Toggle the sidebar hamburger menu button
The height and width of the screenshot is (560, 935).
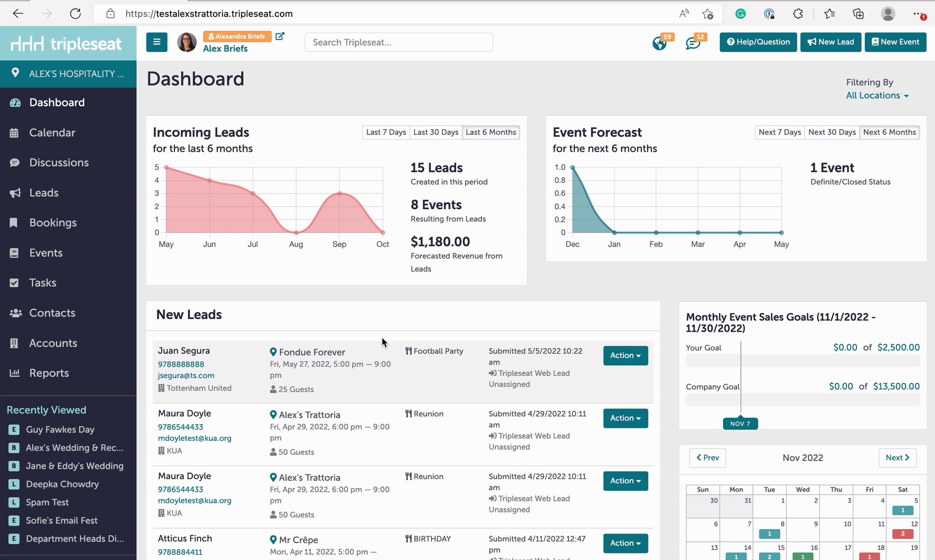click(x=157, y=42)
